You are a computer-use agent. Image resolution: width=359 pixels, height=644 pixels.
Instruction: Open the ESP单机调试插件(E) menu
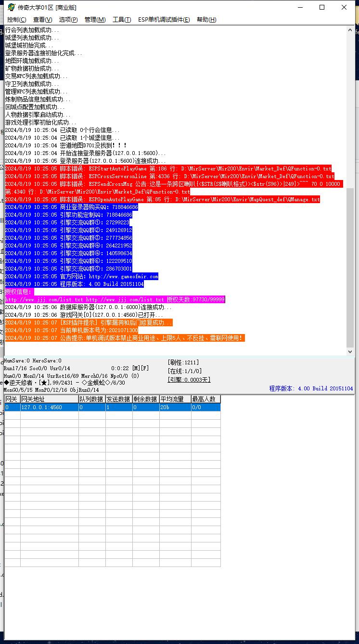(164, 20)
